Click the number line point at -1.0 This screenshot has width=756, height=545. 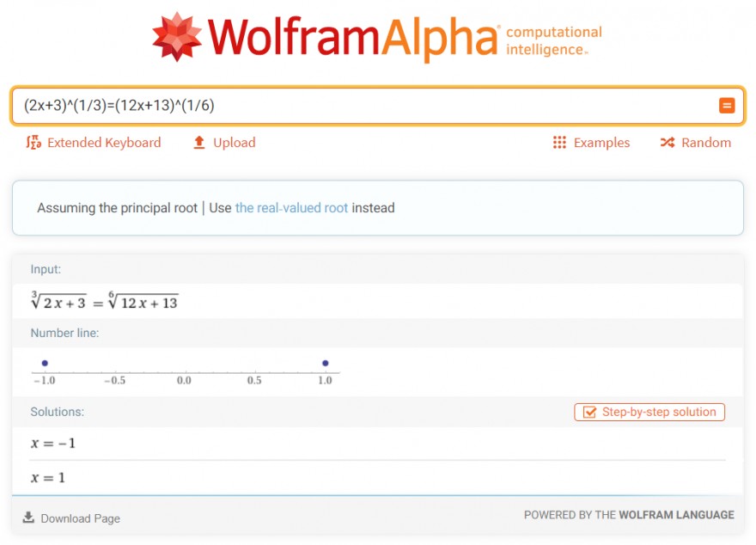coord(45,363)
